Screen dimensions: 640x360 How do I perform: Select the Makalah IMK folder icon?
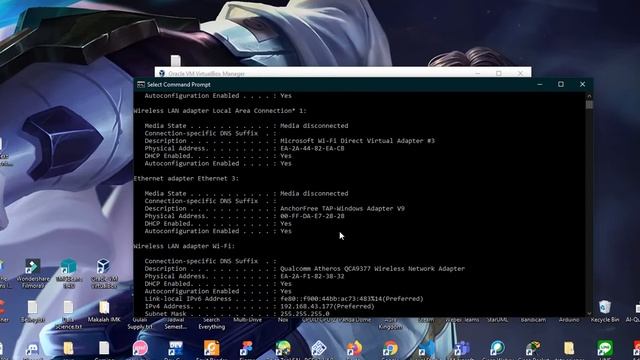pyautogui.click(x=104, y=307)
